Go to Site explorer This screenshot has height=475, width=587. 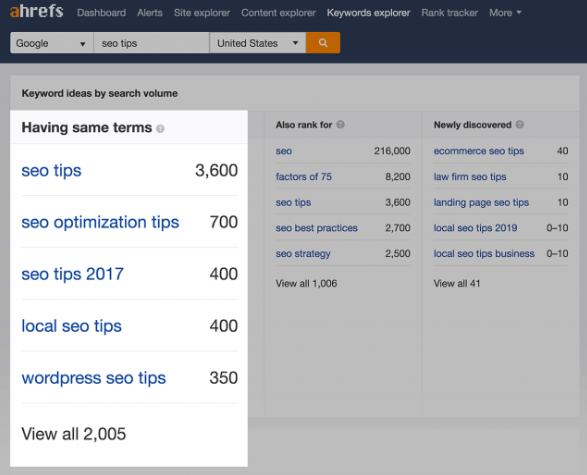pos(202,13)
